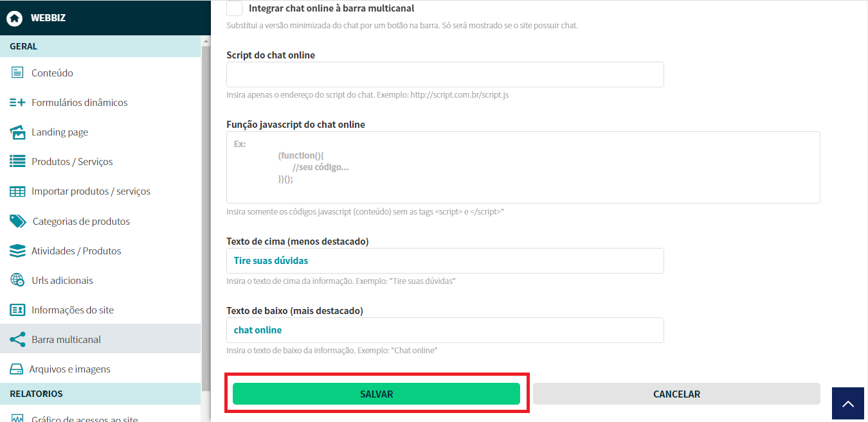
Task: Click the Produtos / Serviços list icon
Action: [x=17, y=162]
